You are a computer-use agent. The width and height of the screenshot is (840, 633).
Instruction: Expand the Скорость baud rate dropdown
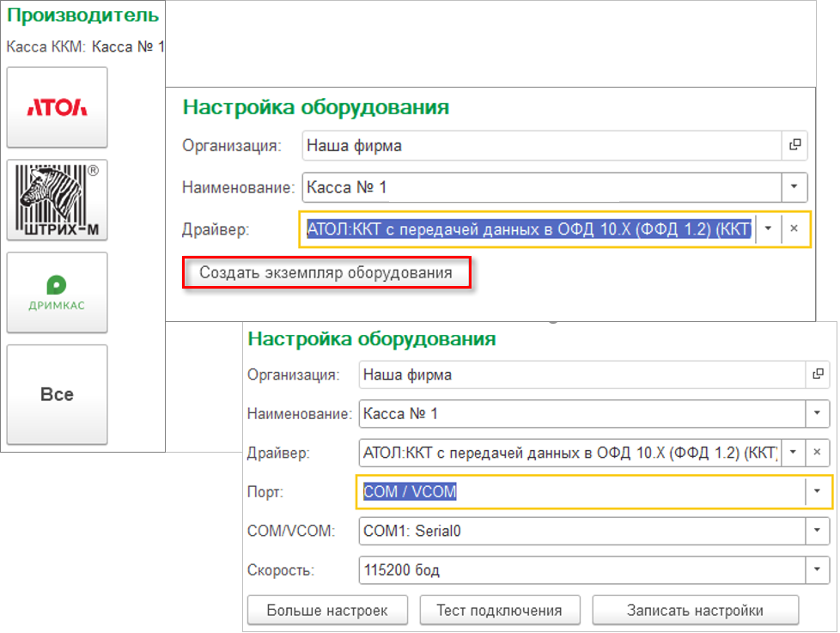coord(817,569)
